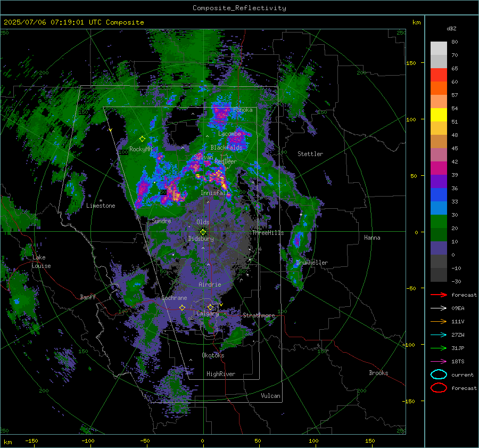The image size is (479, 448).
Task: Click the Ponoka city label
Action: (243, 110)
